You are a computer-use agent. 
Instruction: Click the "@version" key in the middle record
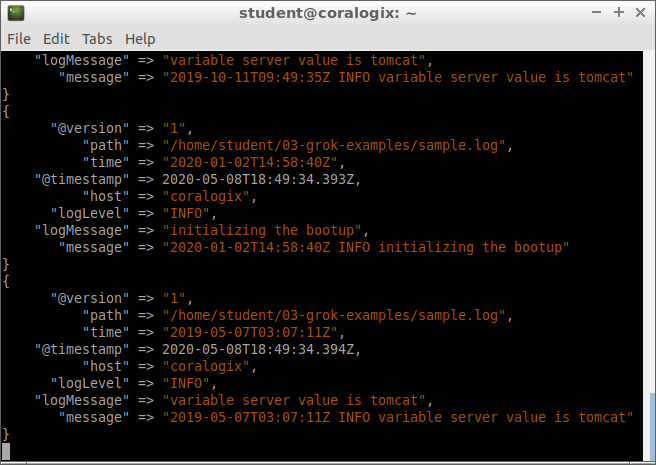coord(90,128)
